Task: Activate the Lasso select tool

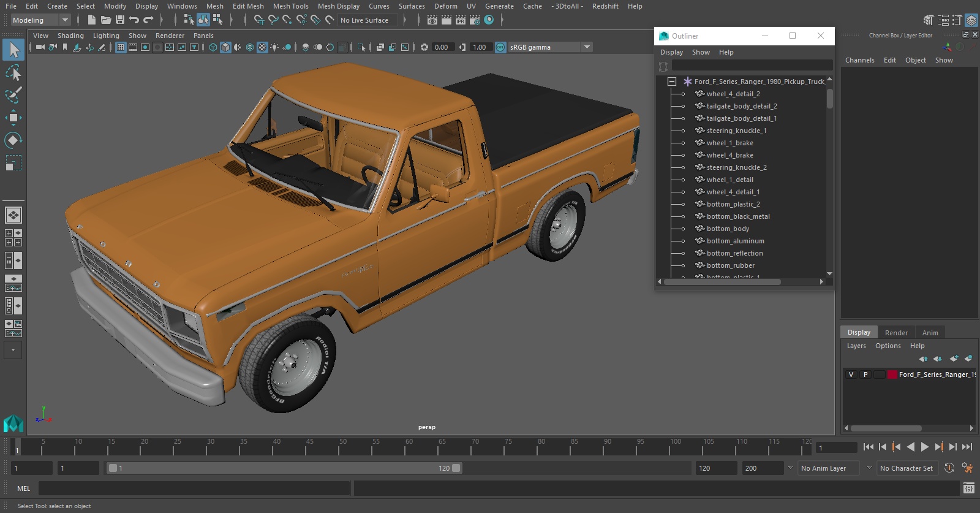Action: pos(13,72)
